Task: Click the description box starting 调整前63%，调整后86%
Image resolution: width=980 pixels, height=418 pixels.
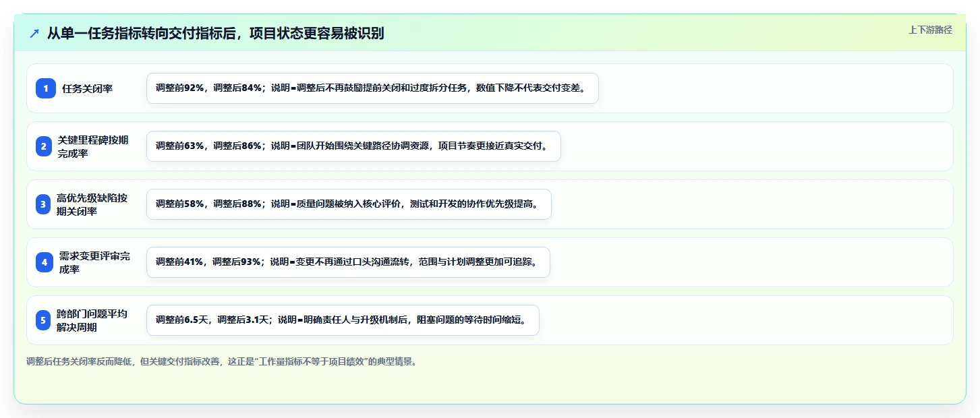Action: (353, 146)
